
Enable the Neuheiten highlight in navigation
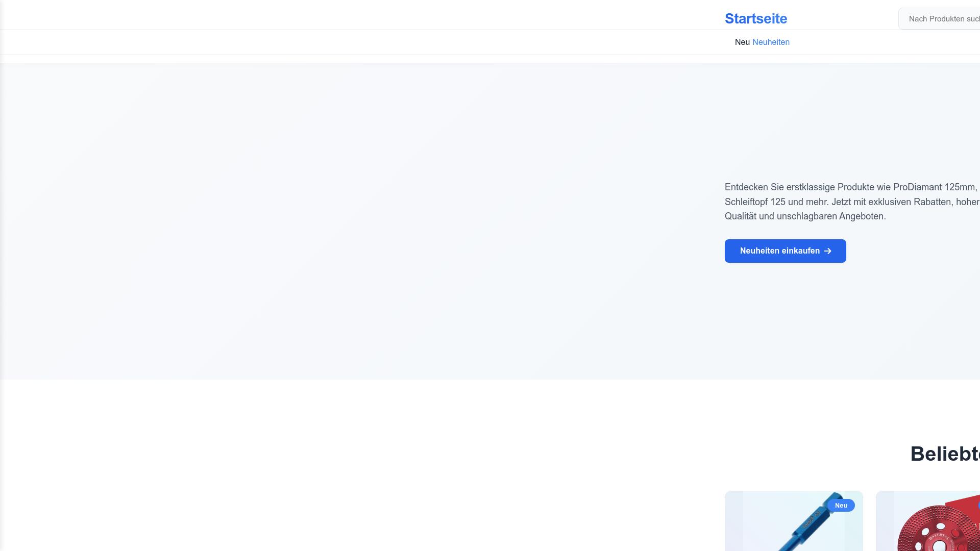[x=771, y=42]
